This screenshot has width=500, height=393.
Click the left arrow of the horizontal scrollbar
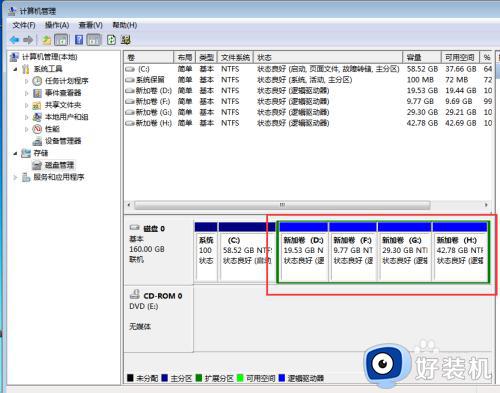(129, 205)
